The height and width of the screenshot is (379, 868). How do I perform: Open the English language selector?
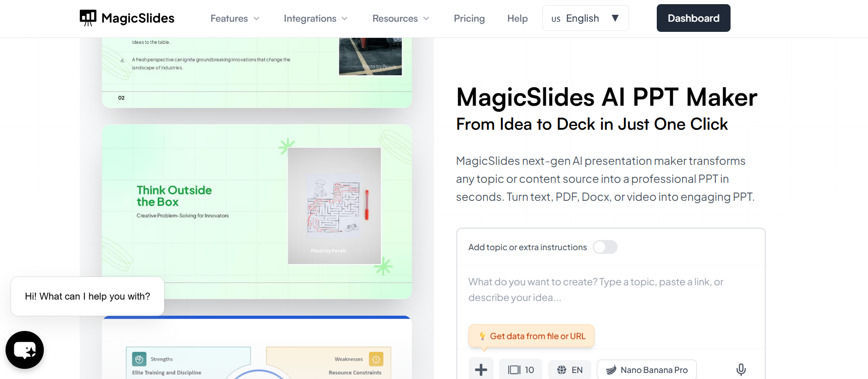(x=586, y=18)
